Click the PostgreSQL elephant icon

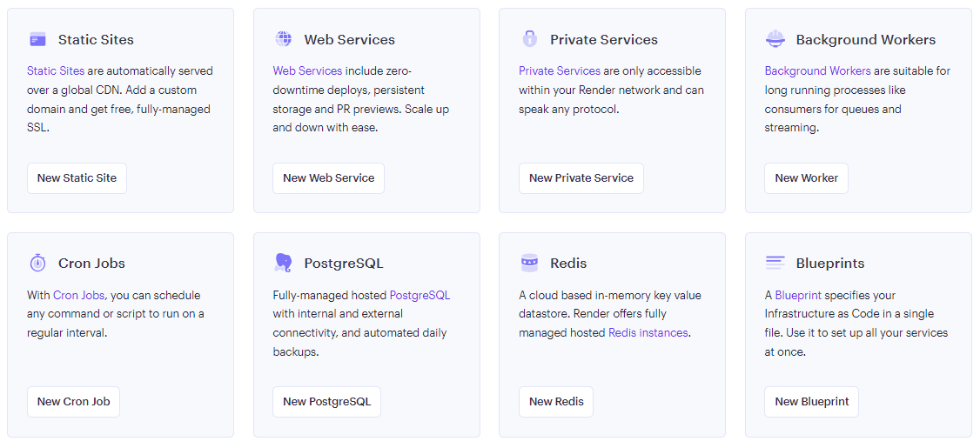(283, 263)
